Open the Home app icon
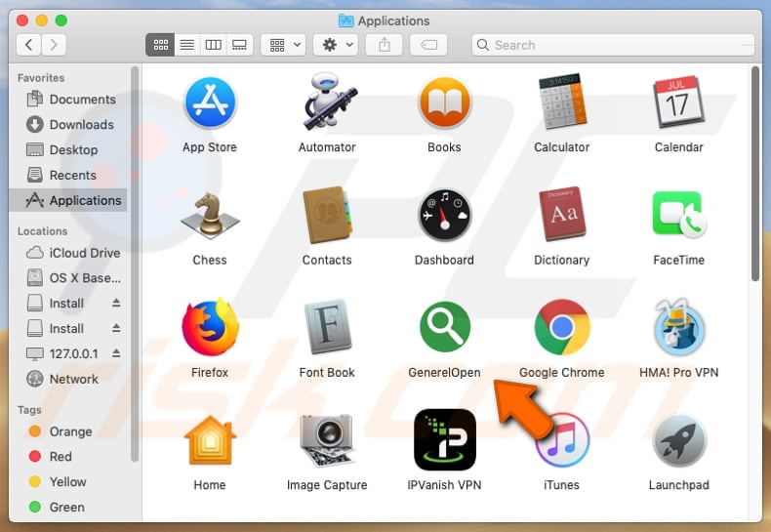771x532 pixels. tap(210, 440)
